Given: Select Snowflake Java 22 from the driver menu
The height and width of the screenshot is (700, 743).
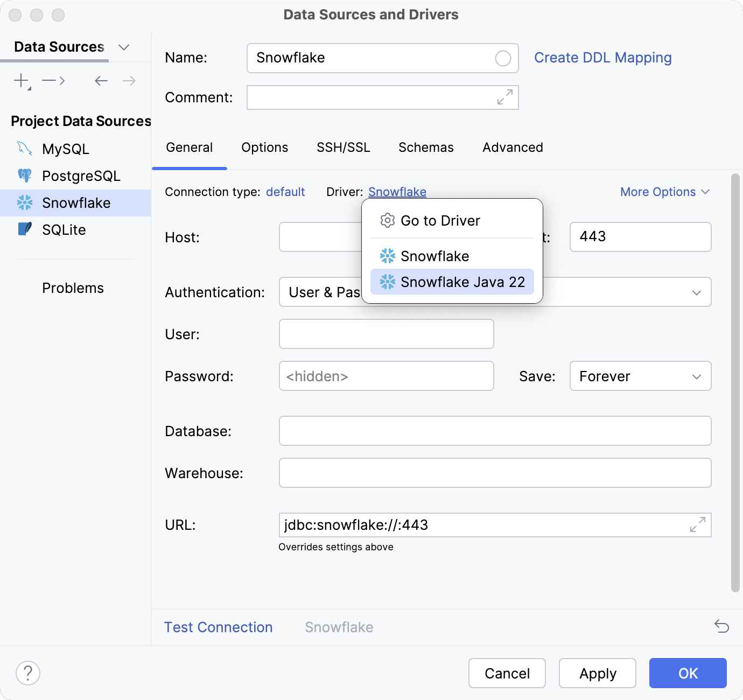Looking at the screenshot, I should (x=462, y=282).
